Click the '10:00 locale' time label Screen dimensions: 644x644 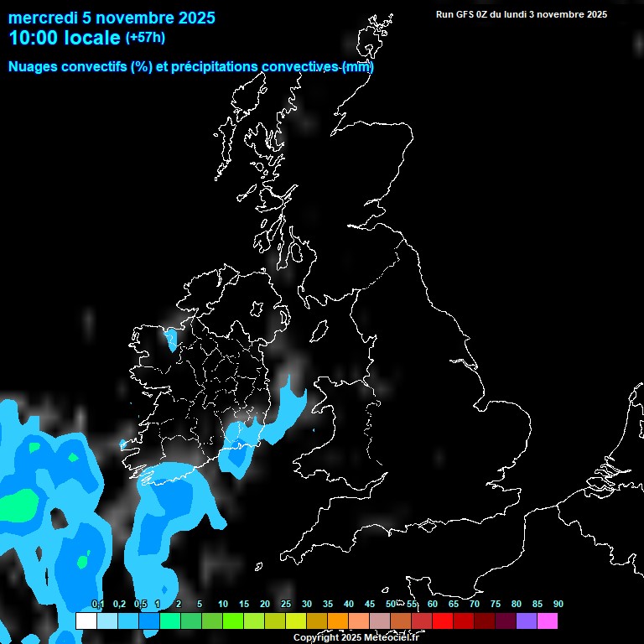click(x=64, y=38)
